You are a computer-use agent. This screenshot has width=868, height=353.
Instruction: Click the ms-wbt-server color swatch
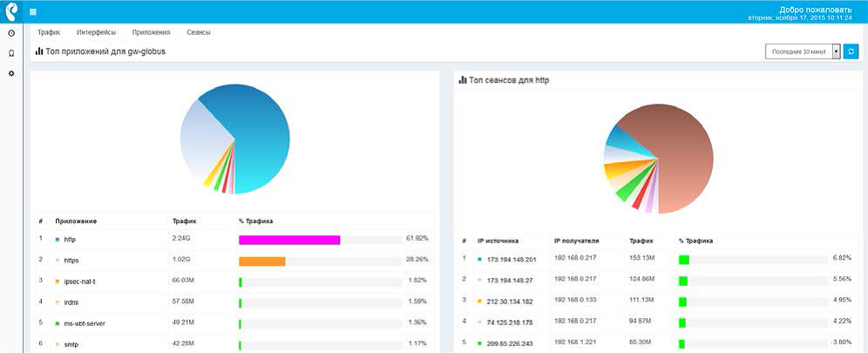pyautogui.click(x=57, y=323)
